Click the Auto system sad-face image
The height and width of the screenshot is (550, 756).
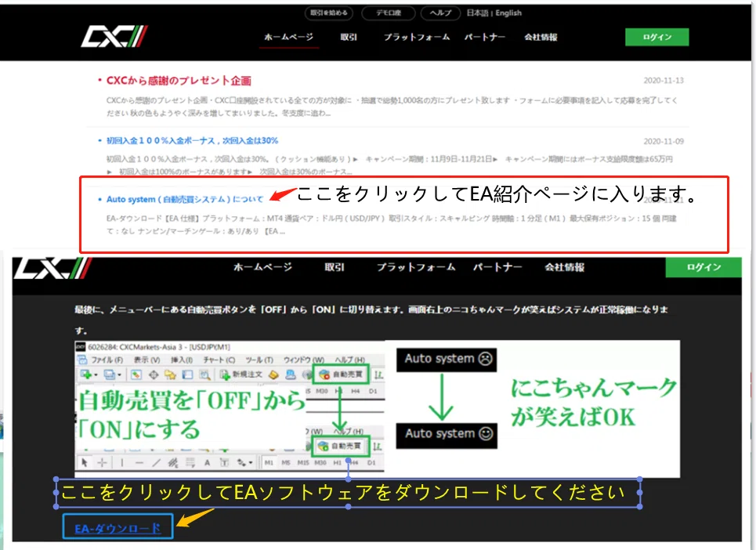tap(447, 359)
